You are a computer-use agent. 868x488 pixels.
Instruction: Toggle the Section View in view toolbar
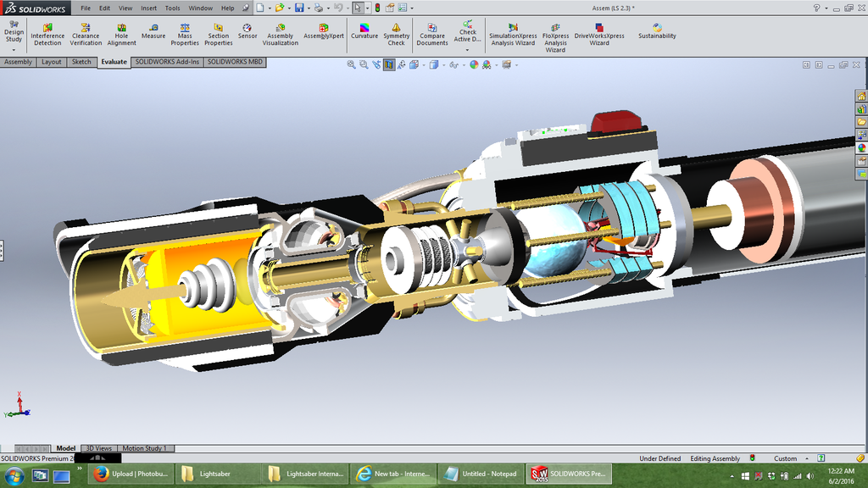[x=388, y=64]
